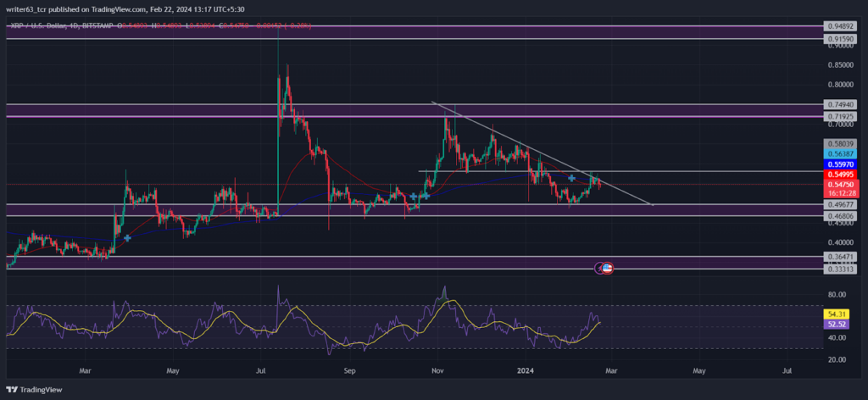
Task: Click the 0.91590 price label
Action: click(840, 39)
